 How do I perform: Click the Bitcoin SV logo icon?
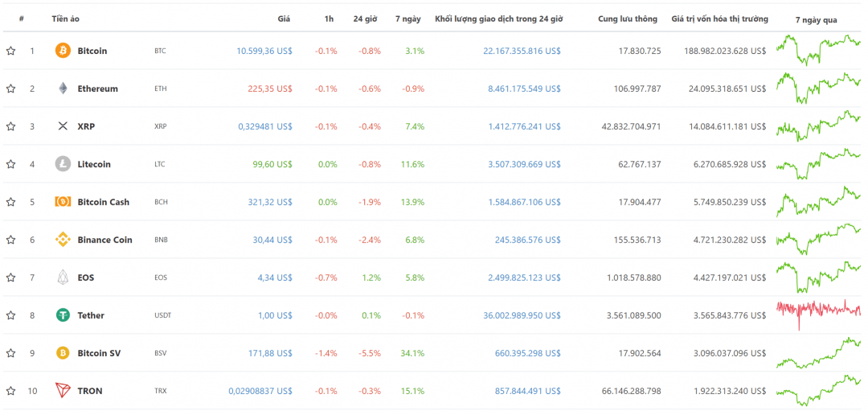point(63,353)
